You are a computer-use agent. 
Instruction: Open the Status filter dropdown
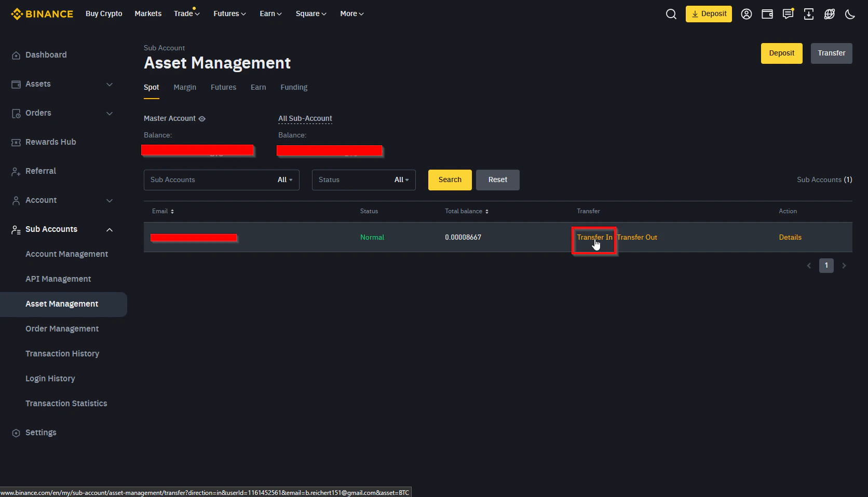coord(401,180)
